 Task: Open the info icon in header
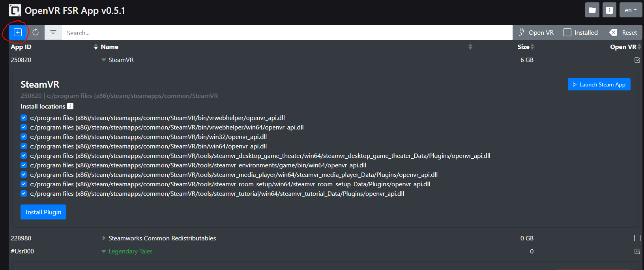609,10
